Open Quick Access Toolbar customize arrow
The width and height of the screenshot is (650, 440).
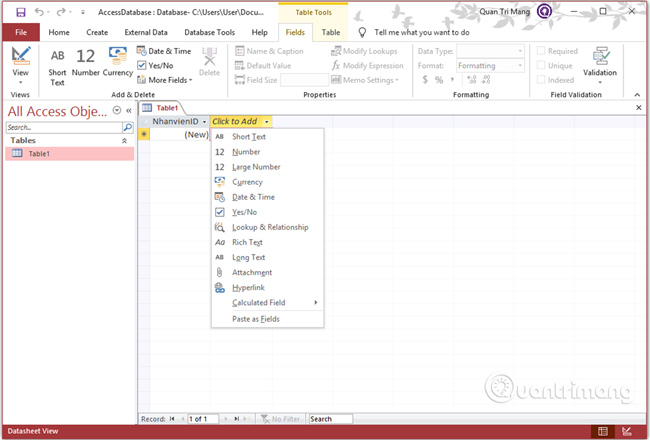point(82,12)
